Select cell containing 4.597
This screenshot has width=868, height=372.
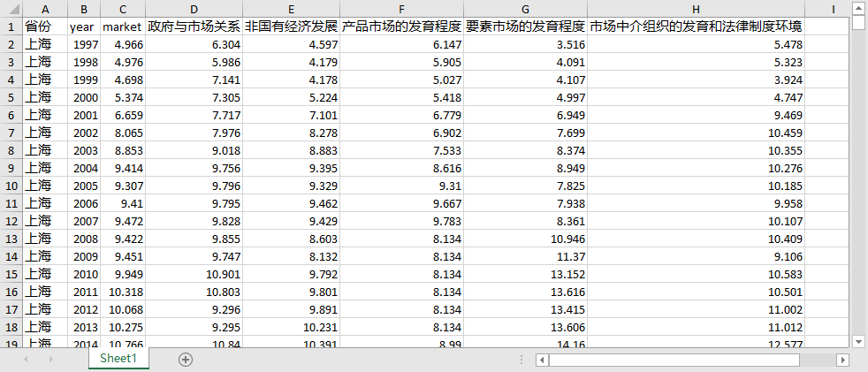(291, 44)
